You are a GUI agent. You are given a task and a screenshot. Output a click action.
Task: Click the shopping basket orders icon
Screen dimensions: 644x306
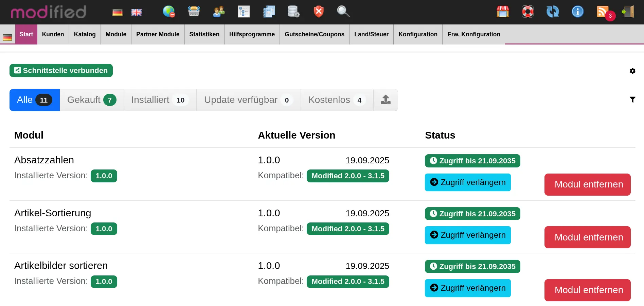tap(194, 12)
